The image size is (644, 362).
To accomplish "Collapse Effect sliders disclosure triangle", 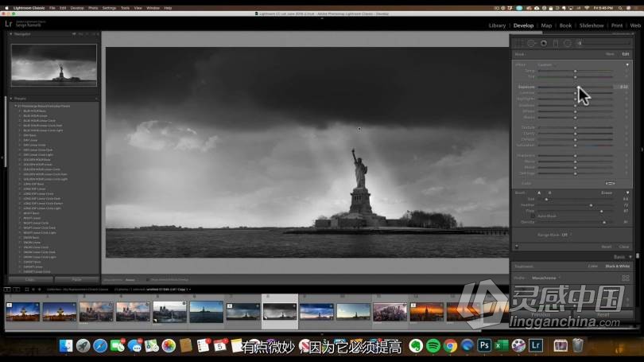I will [627, 65].
